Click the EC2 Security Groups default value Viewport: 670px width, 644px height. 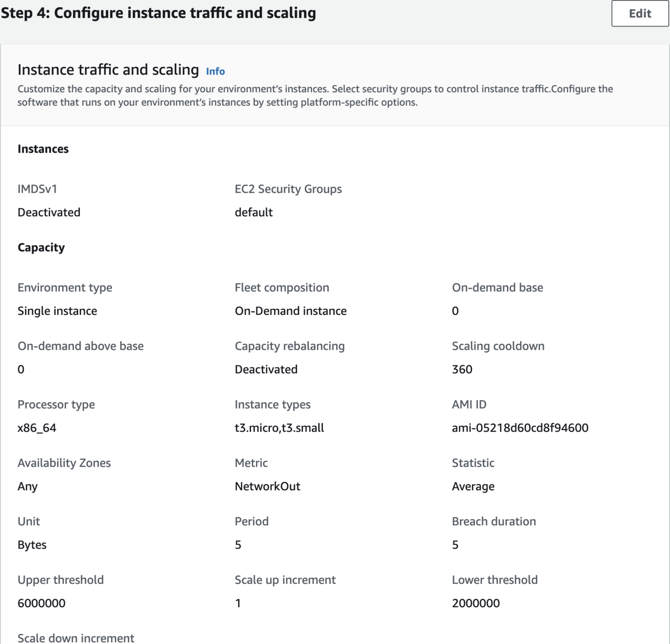[253, 212]
